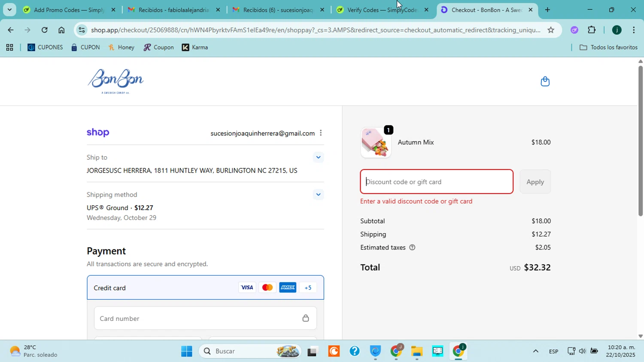Open the weather widget on taskbar

point(34,351)
